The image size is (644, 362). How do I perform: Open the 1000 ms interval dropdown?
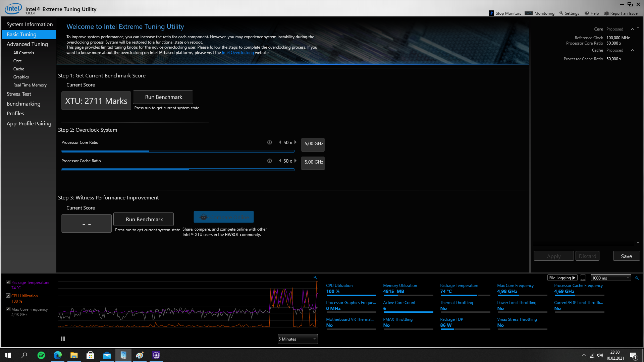pos(610,278)
